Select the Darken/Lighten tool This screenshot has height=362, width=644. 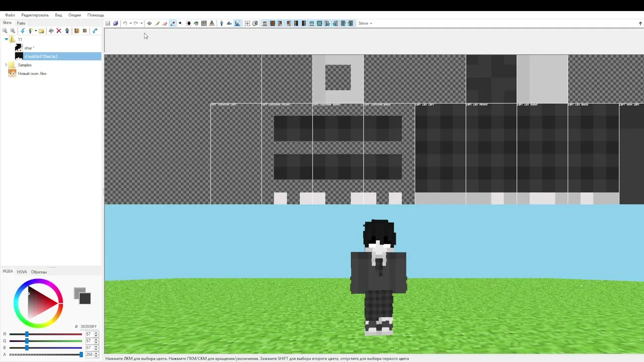189,23
